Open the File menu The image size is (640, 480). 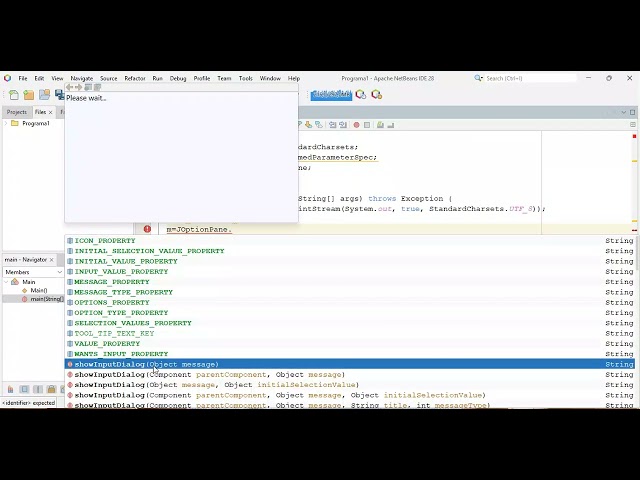coord(23,78)
